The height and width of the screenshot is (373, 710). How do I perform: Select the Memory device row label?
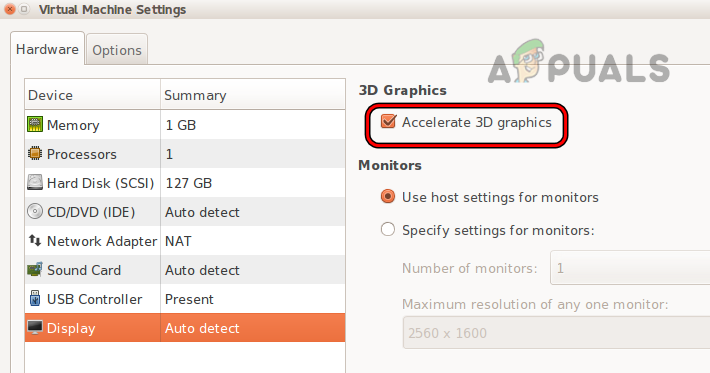(x=73, y=125)
